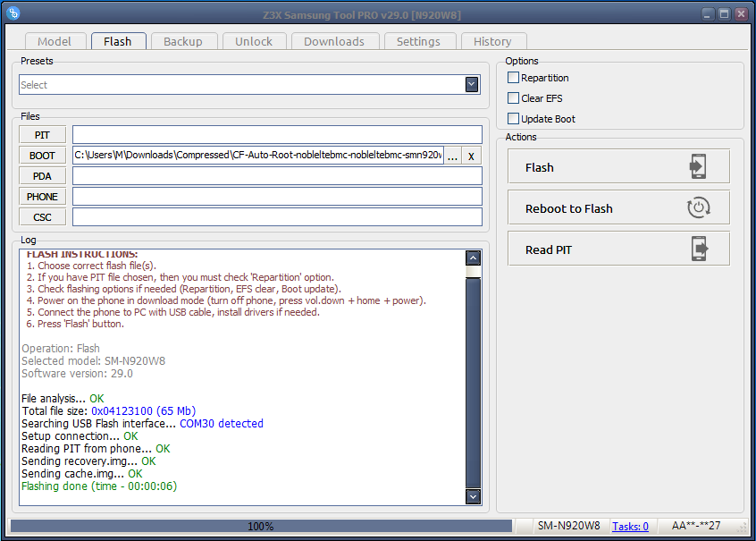The image size is (756, 541).
Task: Switch to the Backup tab
Action: click(183, 41)
